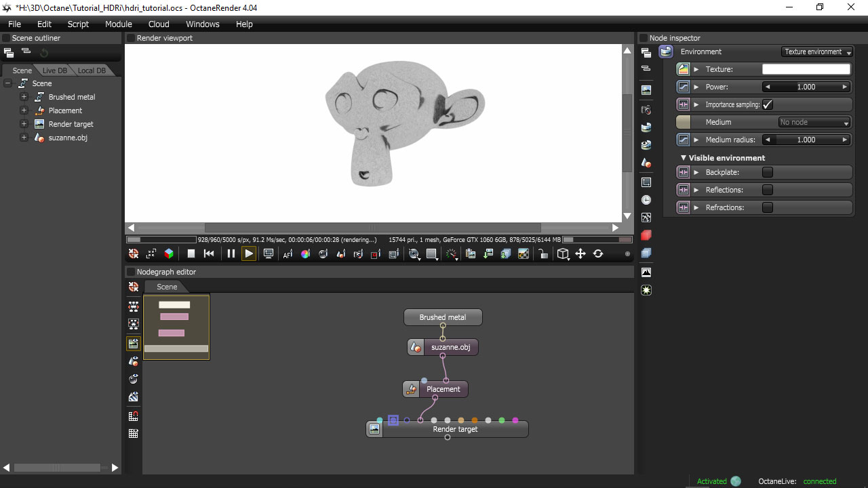Open the clay mode dropdown icon
This screenshot has width=868, height=488.
[x=414, y=253]
